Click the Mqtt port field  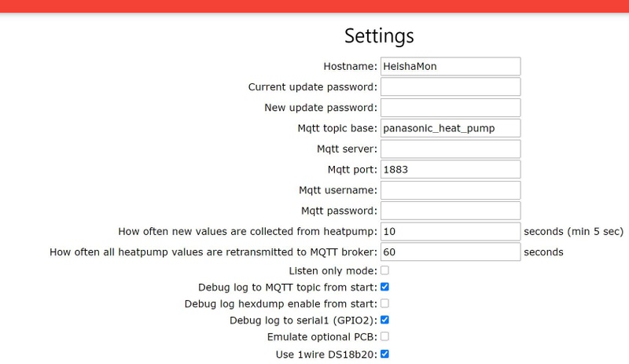[x=451, y=169]
